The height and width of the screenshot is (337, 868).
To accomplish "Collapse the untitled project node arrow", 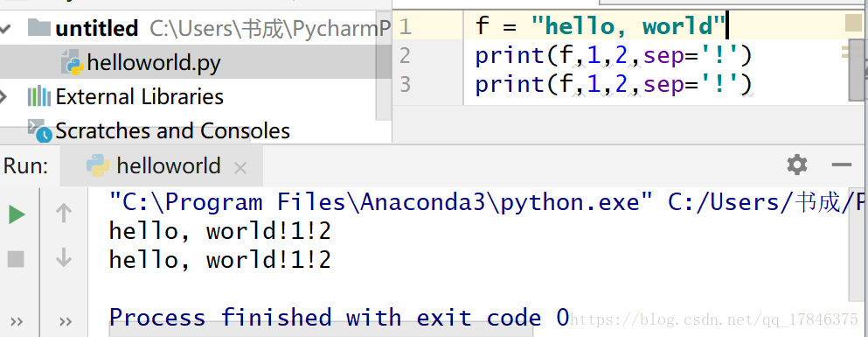I will pos(5,28).
